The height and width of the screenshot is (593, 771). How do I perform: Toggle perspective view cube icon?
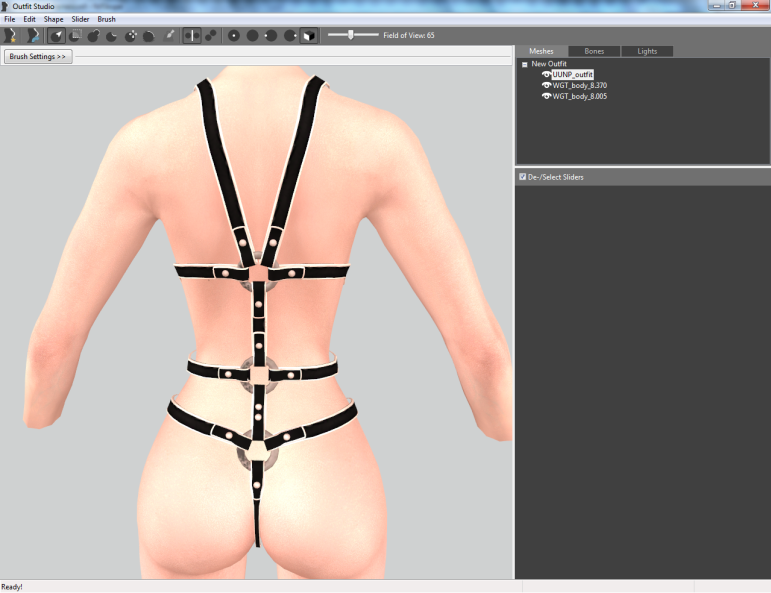[309, 35]
